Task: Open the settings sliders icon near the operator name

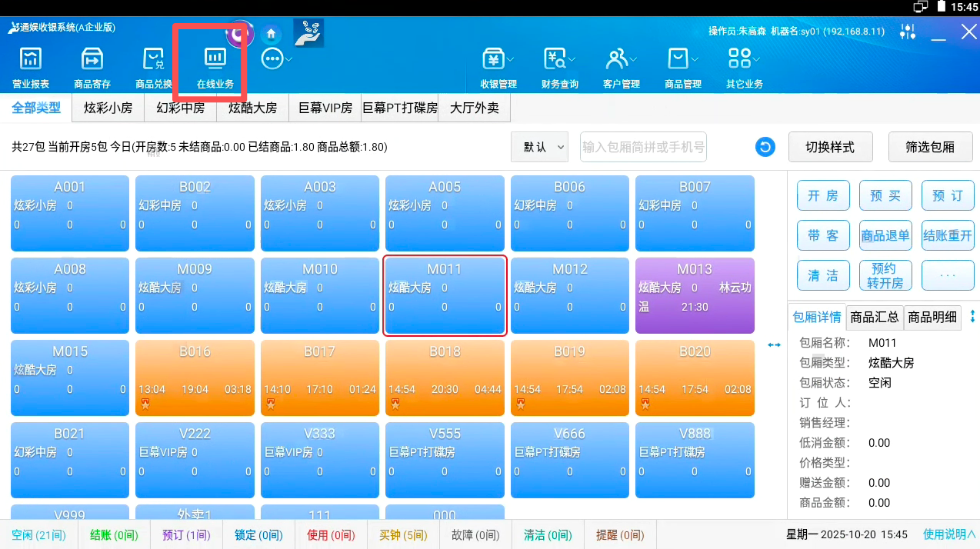Action: point(908,31)
